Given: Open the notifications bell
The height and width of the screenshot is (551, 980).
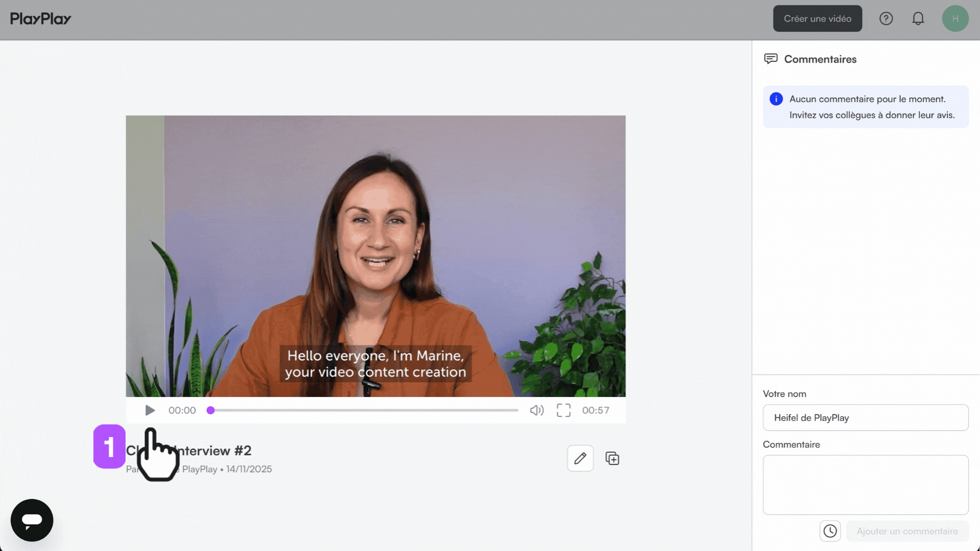Looking at the screenshot, I should click(x=918, y=18).
